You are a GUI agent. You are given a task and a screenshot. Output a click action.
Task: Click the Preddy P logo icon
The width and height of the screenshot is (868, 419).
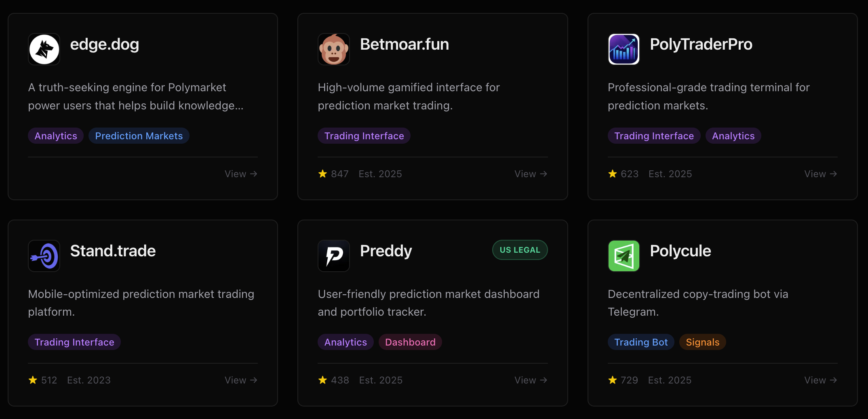(x=334, y=256)
